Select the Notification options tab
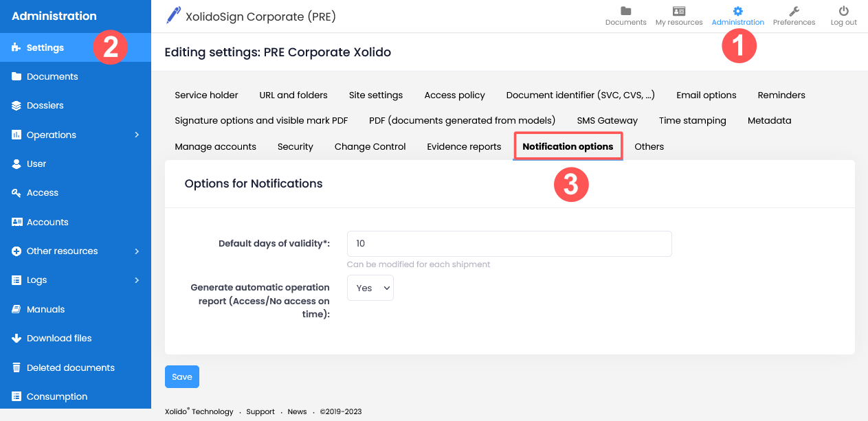868x421 pixels. tap(568, 146)
